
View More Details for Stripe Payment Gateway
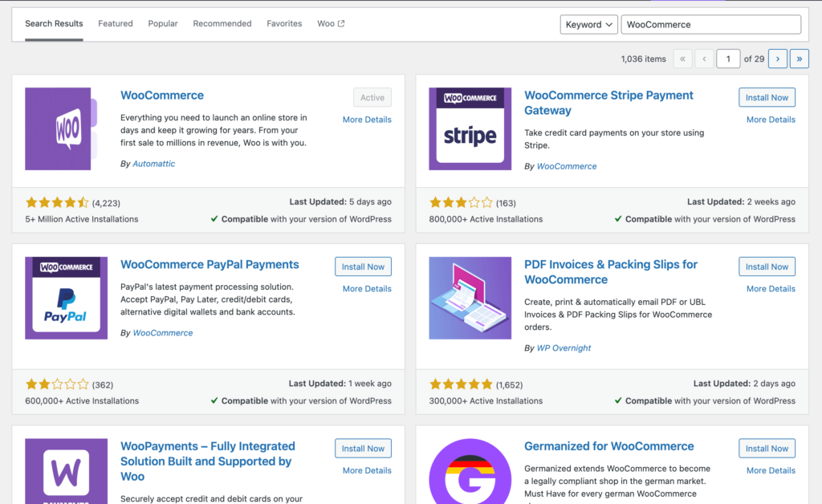[771, 120]
